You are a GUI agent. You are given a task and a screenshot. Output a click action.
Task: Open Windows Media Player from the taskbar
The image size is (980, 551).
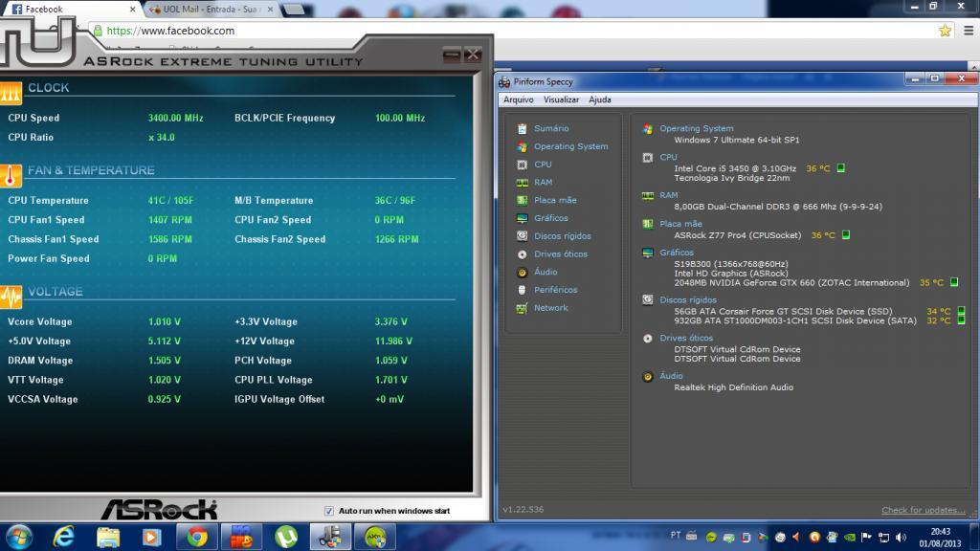tap(151, 538)
